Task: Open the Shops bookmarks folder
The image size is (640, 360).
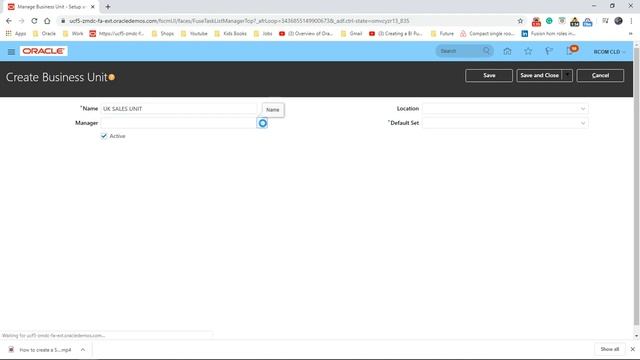Action: click(x=162, y=33)
